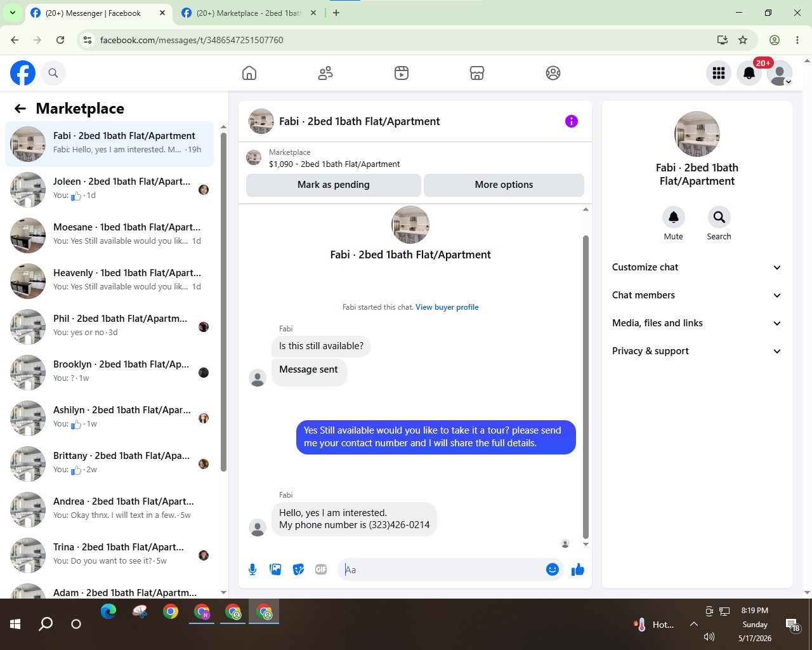Viewport: 812px width, 650px height.
Task: Click conversation list scrollbar
Action: coord(223,302)
